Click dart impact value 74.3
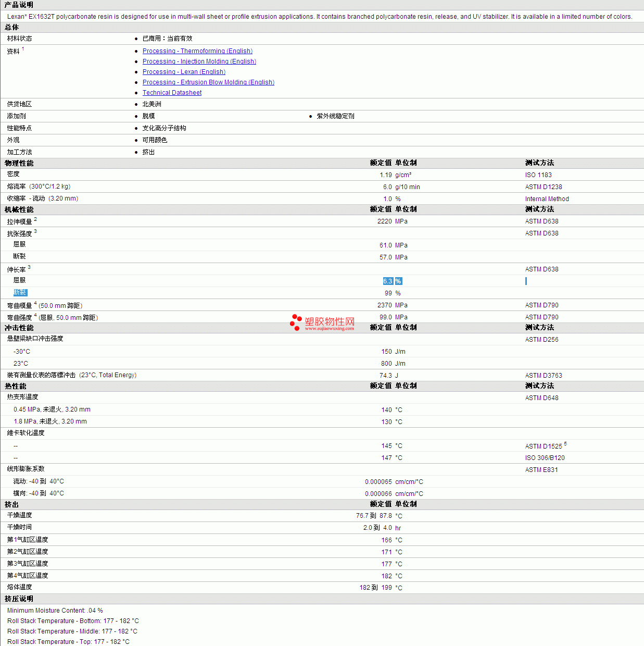Viewport: 644px width, 646px height. (x=386, y=376)
